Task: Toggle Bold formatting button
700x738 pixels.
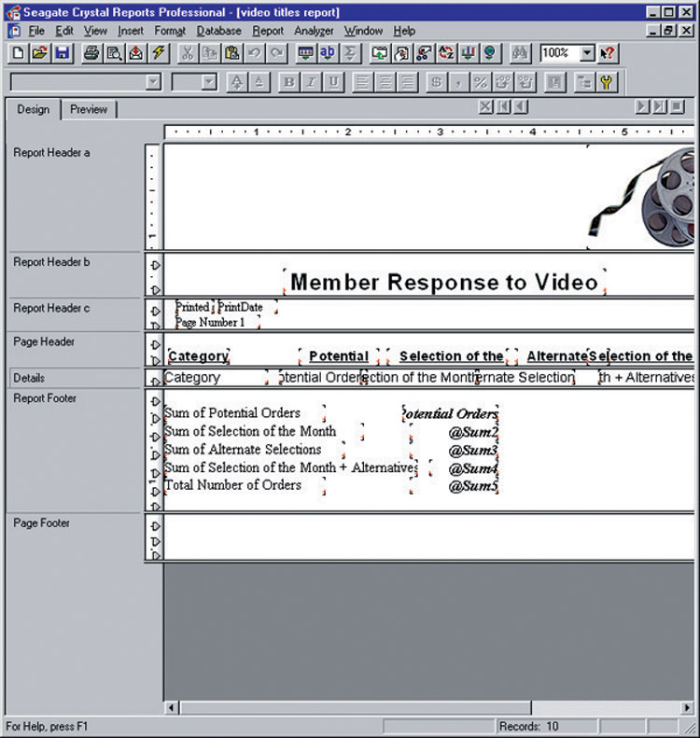Action: (289, 82)
